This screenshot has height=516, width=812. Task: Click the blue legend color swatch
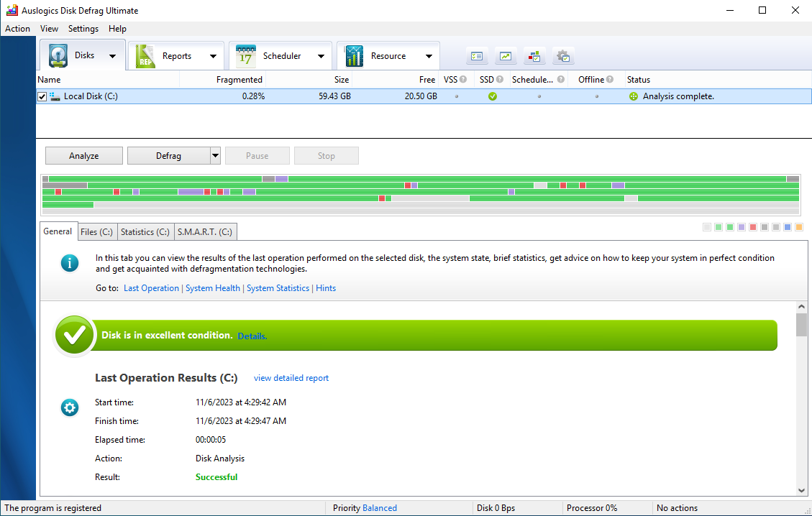tap(788, 227)
